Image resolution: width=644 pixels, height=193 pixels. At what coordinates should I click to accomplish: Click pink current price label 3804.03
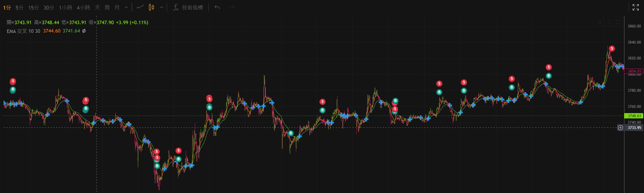pos(634,71)
